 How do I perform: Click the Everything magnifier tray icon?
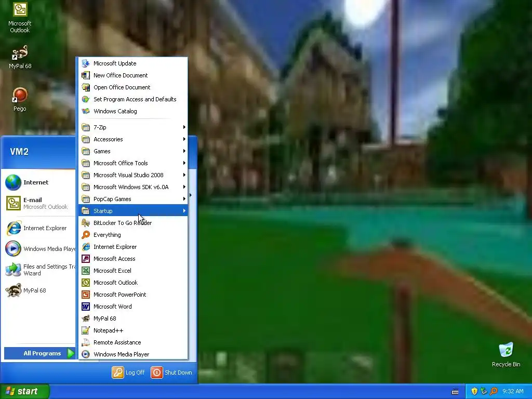494,391
